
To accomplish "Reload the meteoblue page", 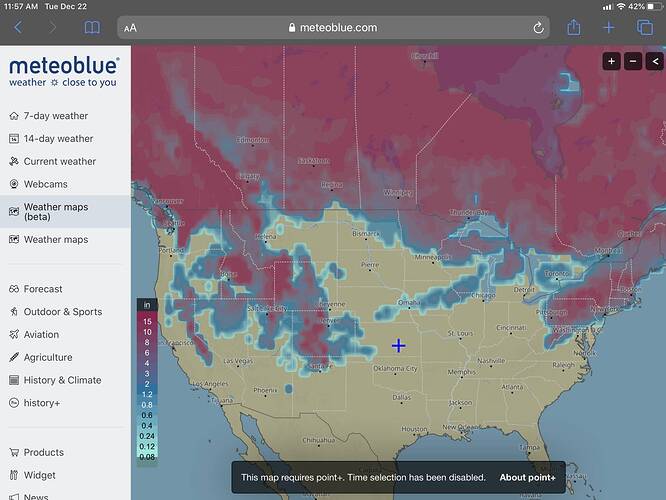I will (538, 28).
